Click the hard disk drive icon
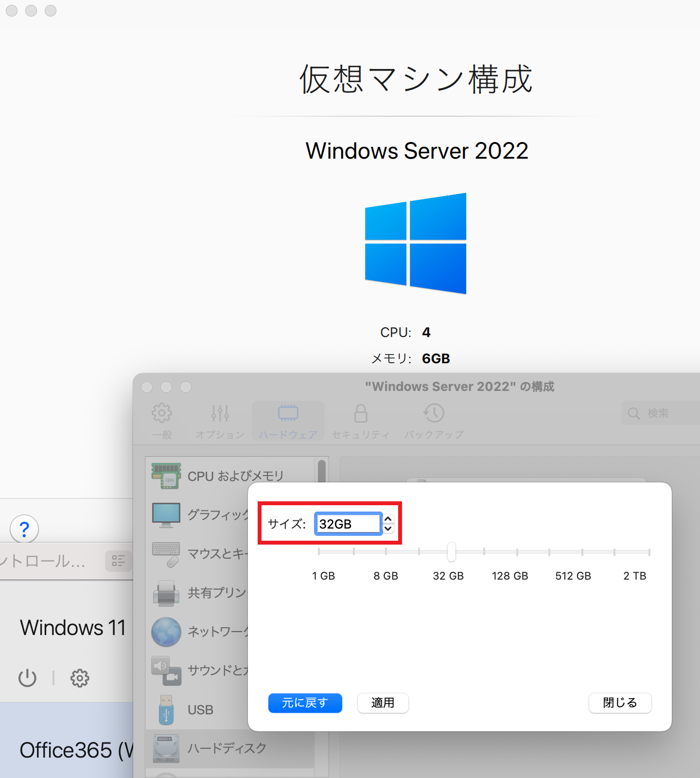Viewport: 700px width, 778px height. click(x=166, y=748)
